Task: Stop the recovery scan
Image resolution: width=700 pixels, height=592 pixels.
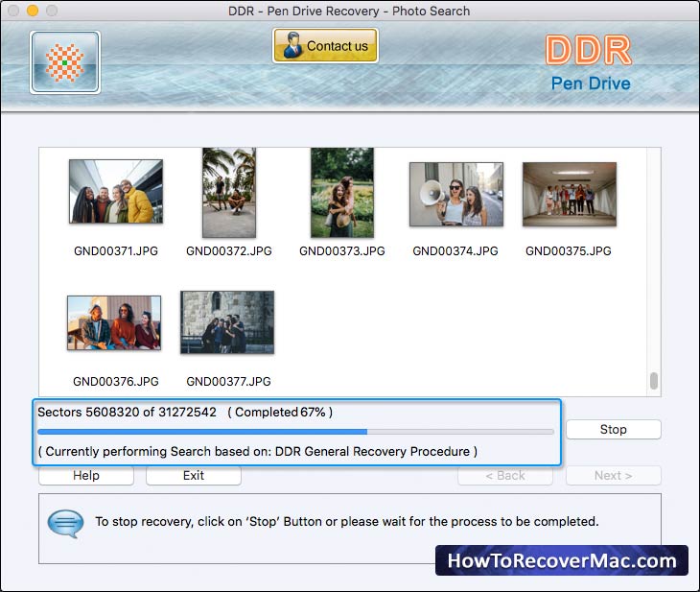Action: tap(614, 429)
